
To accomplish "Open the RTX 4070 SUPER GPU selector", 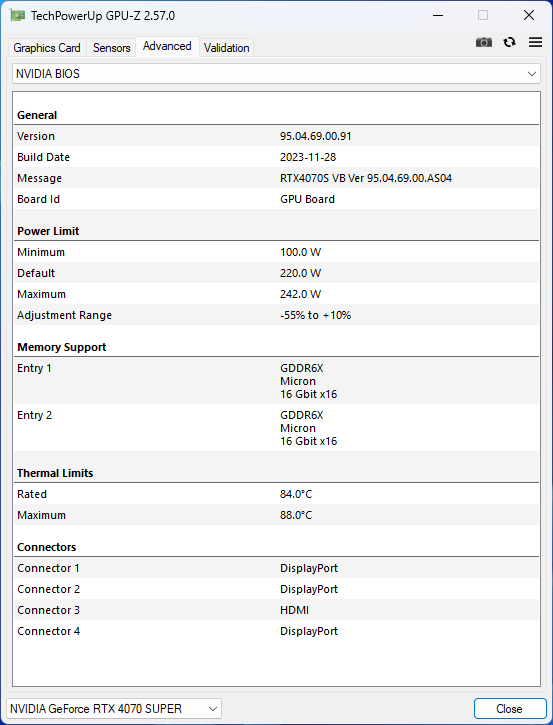I will pos(114,708).
